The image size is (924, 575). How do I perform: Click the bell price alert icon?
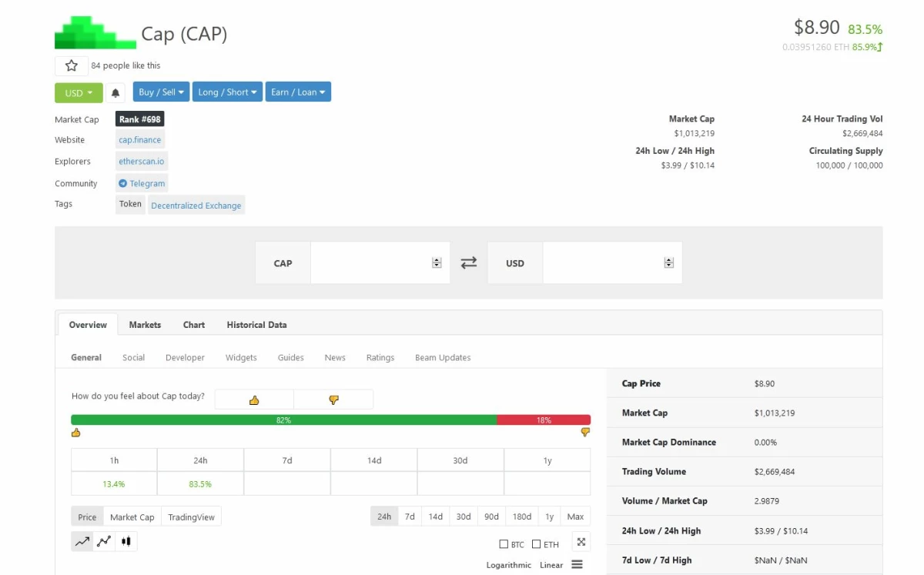(115, 92)
